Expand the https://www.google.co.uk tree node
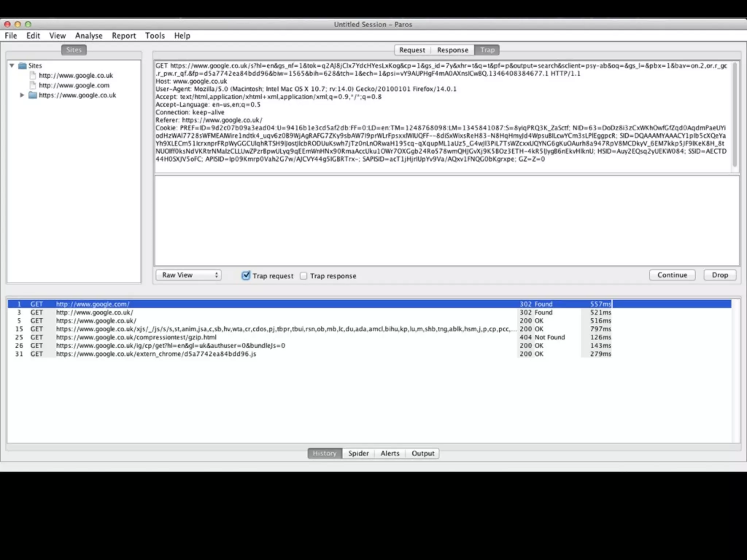 (22, 95)
